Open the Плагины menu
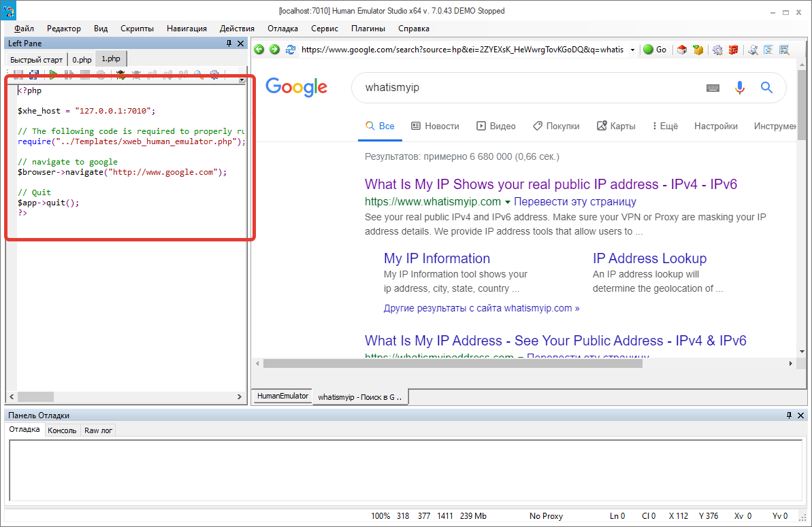 [x=368, y=29]
